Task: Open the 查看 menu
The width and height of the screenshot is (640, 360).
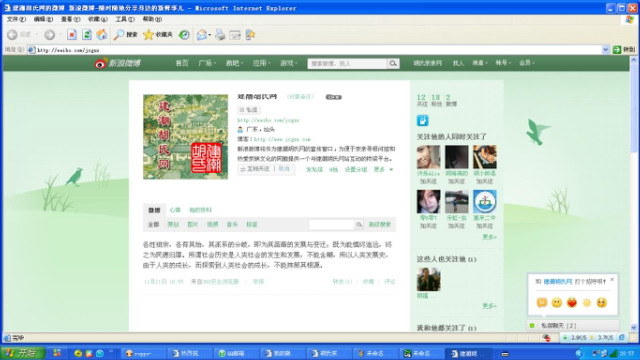Action: coord(70,19)
